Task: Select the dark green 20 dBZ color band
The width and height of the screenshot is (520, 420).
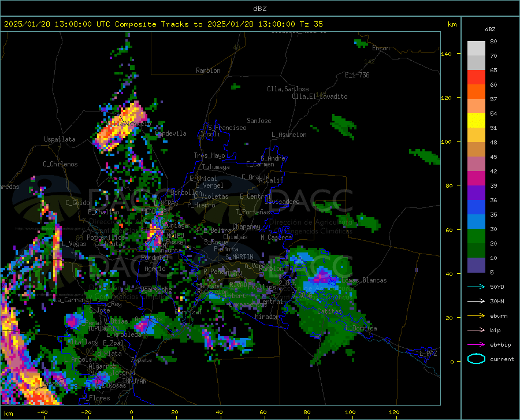Action: tap(476, 251)
